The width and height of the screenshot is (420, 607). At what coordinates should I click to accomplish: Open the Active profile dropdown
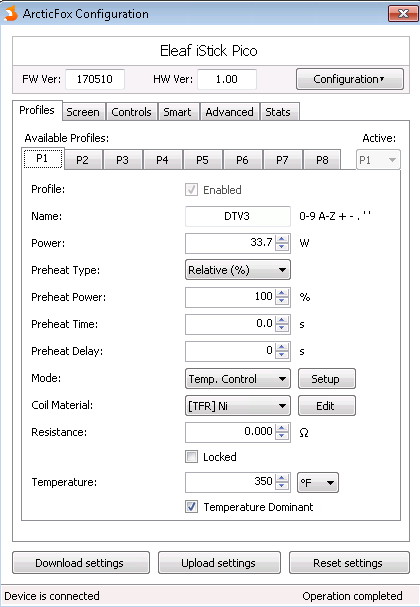tap(378, 160)
